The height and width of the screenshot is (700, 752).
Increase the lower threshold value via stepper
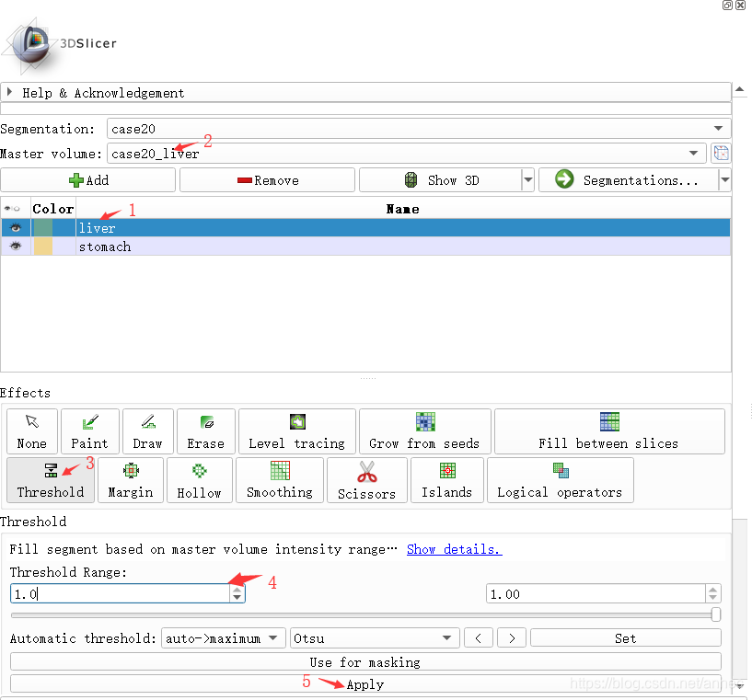(237, 590)
